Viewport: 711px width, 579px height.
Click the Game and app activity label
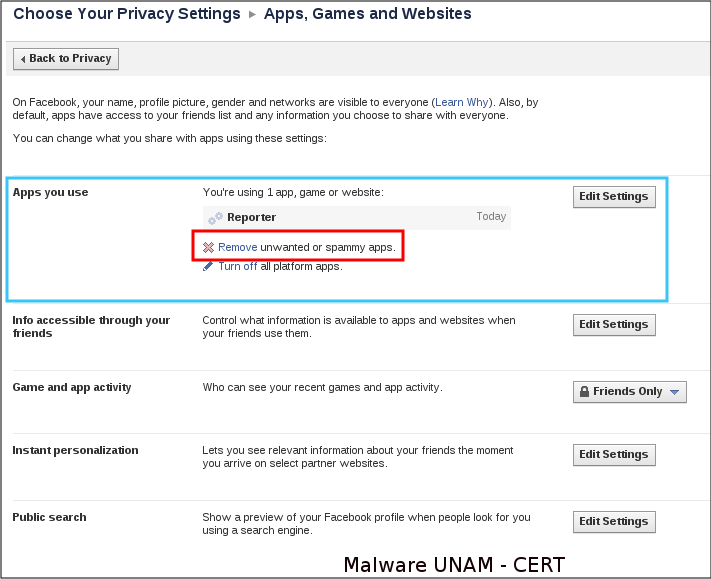coord(71,387)
